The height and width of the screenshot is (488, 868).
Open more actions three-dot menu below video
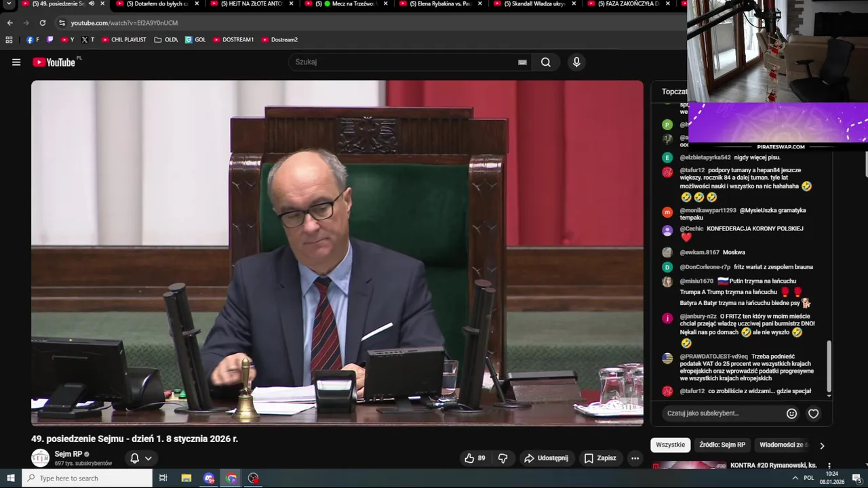(x=635, y=458)
